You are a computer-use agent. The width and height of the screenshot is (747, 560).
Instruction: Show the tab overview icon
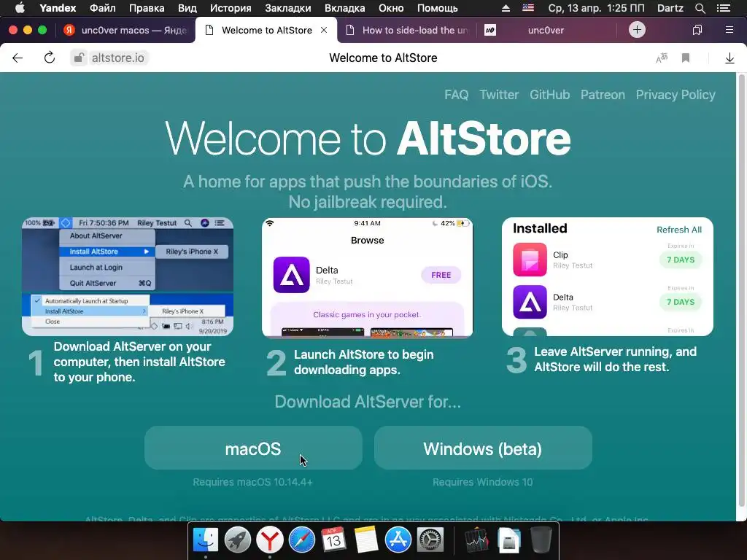[697, 30]
